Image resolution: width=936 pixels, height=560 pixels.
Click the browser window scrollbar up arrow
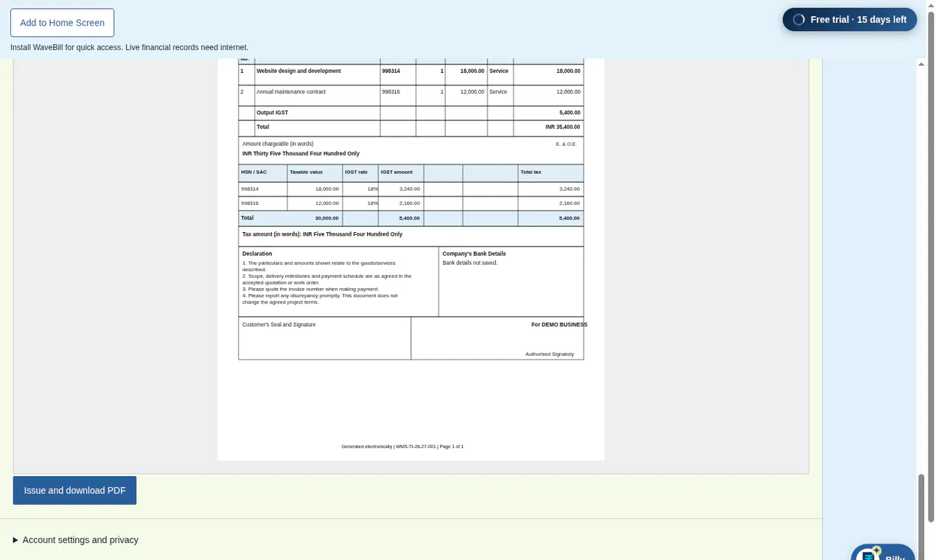932,6
